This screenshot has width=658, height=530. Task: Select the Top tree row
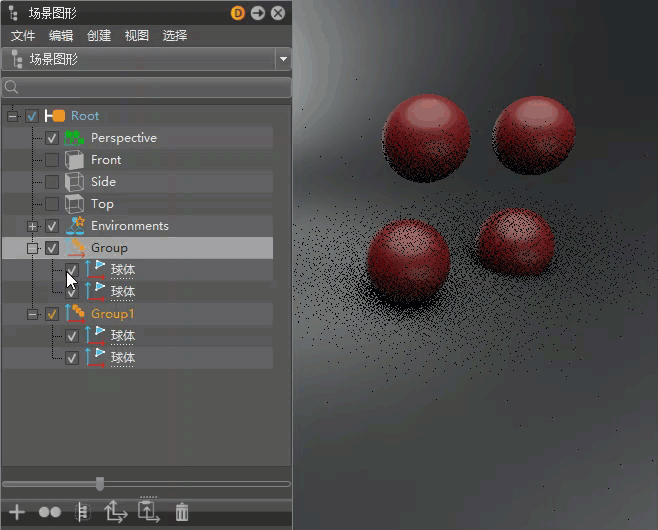pyautogui.click(x=138, y=204)
